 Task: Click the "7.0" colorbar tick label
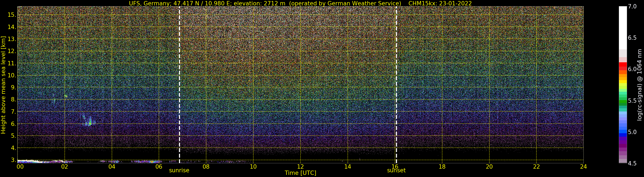tap(632, 6)
